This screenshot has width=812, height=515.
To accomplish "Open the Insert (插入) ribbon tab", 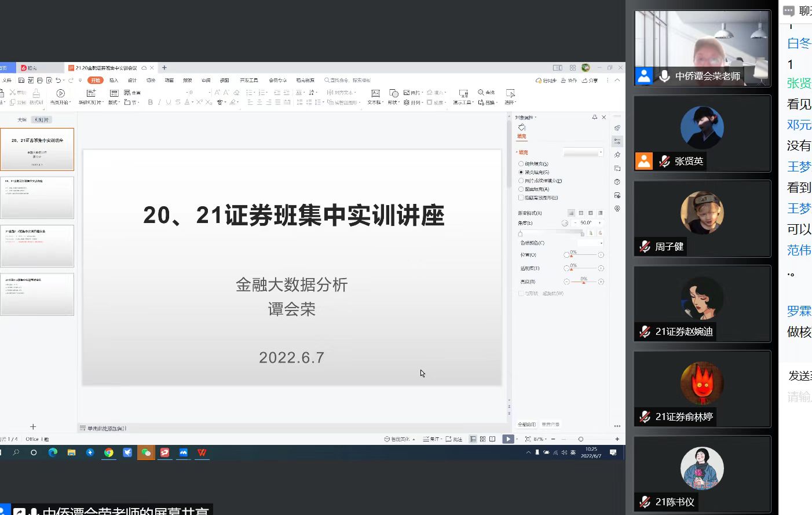I will click(114, 81).
